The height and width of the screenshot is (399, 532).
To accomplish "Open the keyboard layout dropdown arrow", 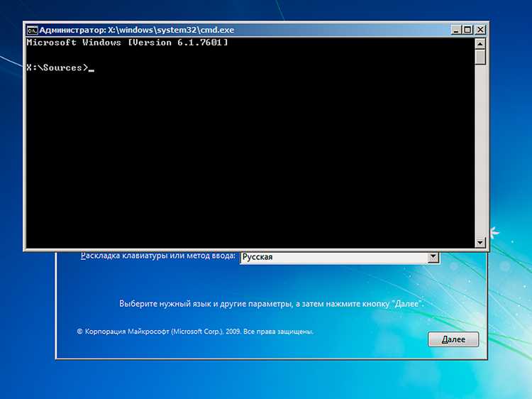I will [x=433, y=257].
